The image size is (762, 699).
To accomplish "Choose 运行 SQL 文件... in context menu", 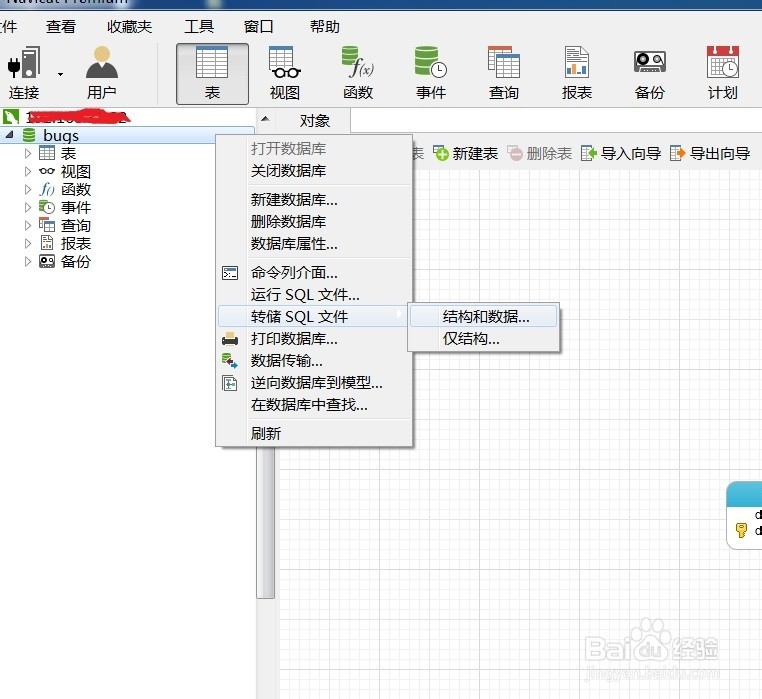I will (x=314, y=295).
